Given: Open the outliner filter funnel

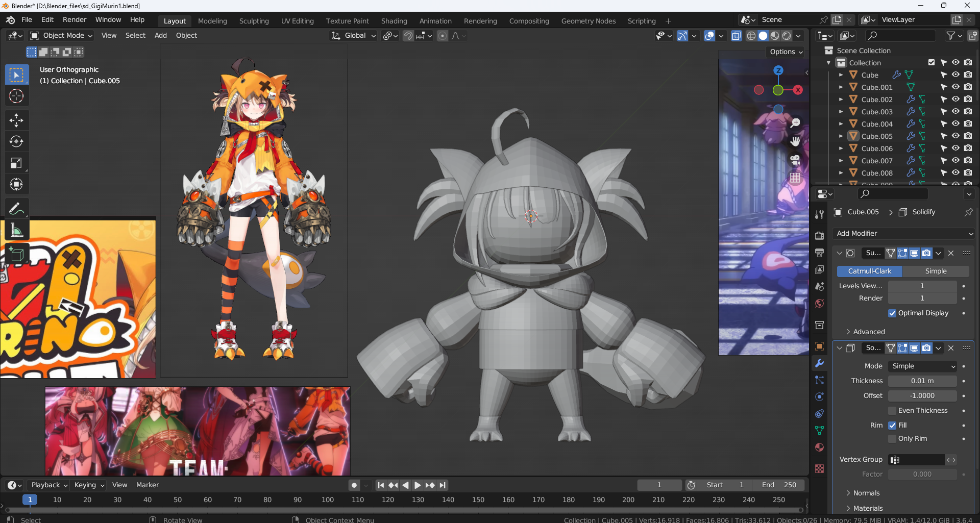Looking at the screenshot, I should pos(951,36).
